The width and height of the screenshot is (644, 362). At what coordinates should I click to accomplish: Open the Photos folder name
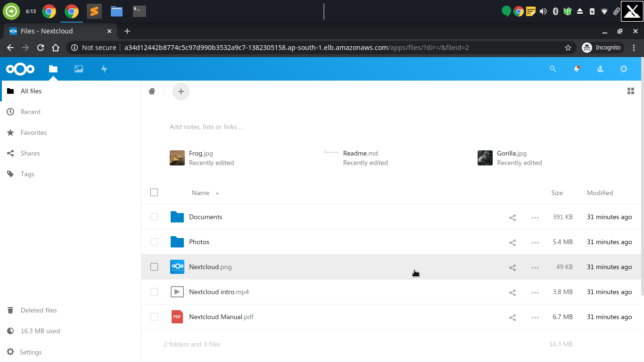[199, 242]
